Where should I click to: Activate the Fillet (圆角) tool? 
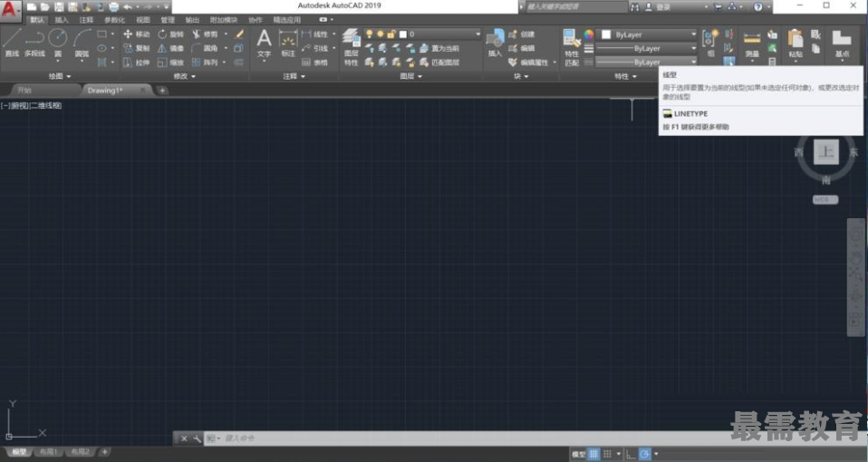(205, 48)
